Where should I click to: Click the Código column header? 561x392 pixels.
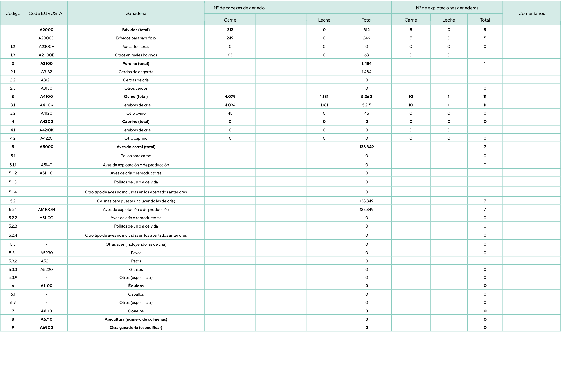click(13, 13)
